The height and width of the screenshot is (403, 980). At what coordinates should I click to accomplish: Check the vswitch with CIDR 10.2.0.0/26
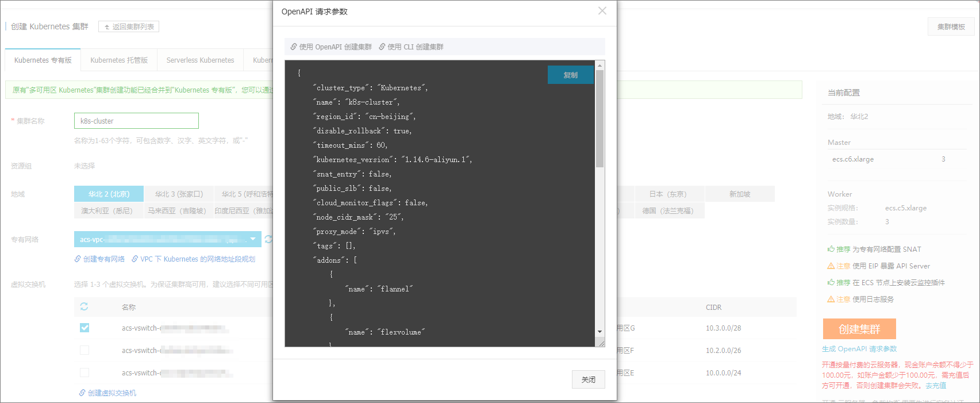84,350
